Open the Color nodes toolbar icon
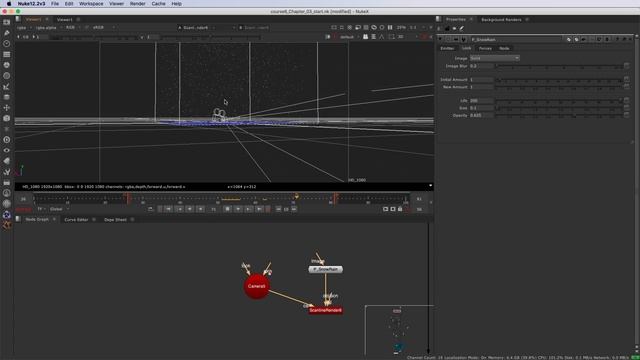 pos(7,65)
